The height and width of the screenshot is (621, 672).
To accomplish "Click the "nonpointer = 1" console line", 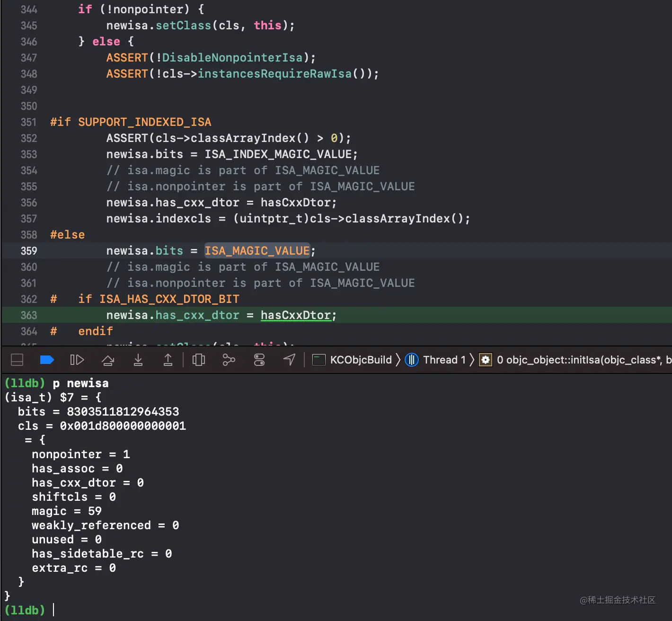I will pyautogui.click(x=81, y=454).
